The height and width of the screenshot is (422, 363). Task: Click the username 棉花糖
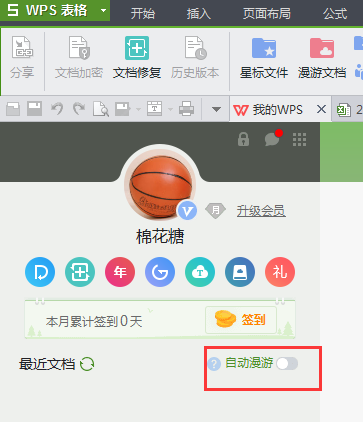160,236
